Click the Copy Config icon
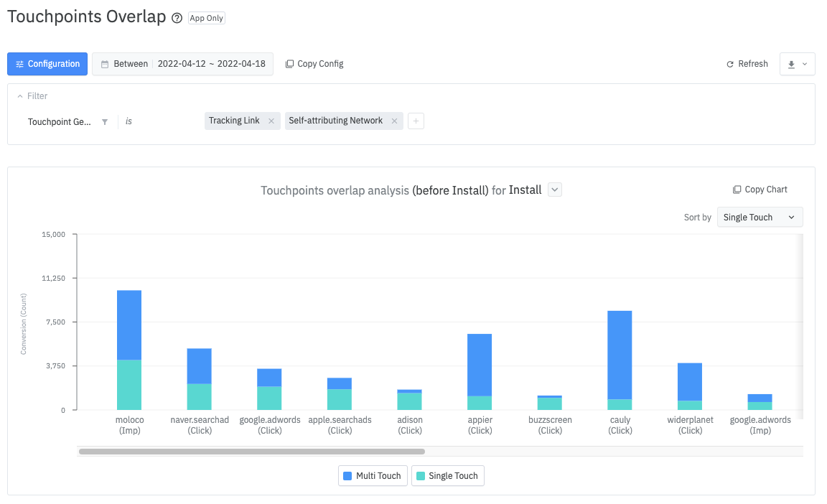827x504 pixels. pyautogui.click(x=289, y=64)
